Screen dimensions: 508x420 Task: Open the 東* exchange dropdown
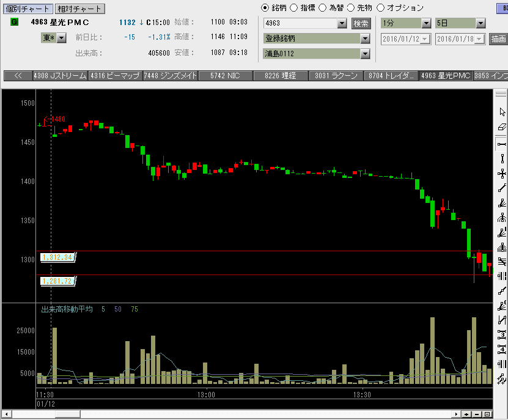[62, 38]
